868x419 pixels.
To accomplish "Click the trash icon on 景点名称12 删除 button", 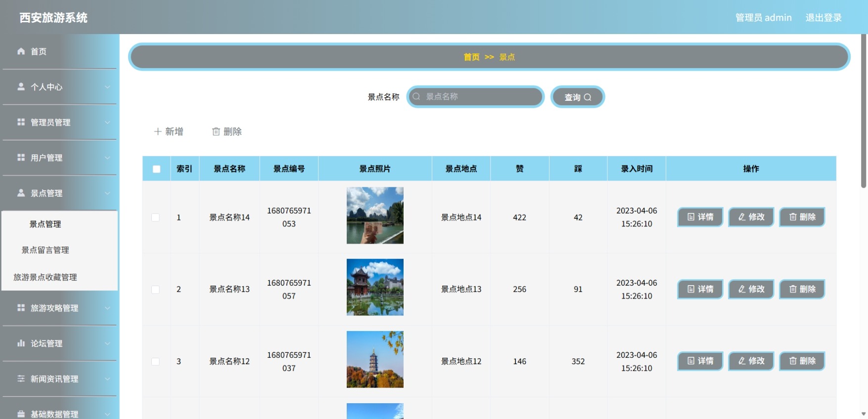I will coord(793,361).
